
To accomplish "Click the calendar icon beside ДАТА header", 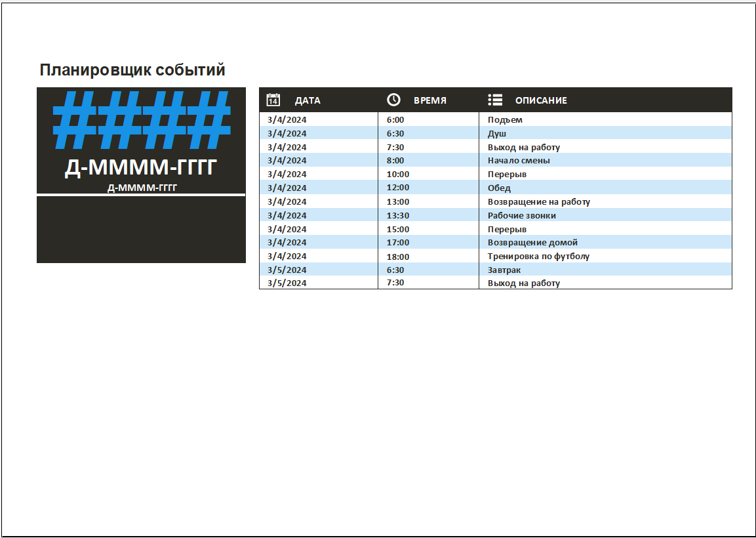I will coord(273,100).
